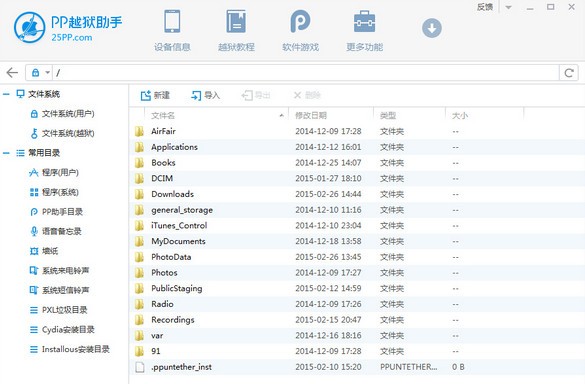Viewport: 585px width, 384px height.
Task: Open the lock filesystem dropdown in path bar
Action: pos(40,72)
